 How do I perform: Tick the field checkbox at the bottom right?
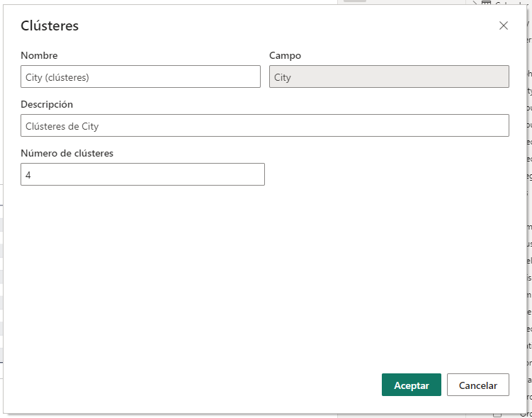click(497, 414)
